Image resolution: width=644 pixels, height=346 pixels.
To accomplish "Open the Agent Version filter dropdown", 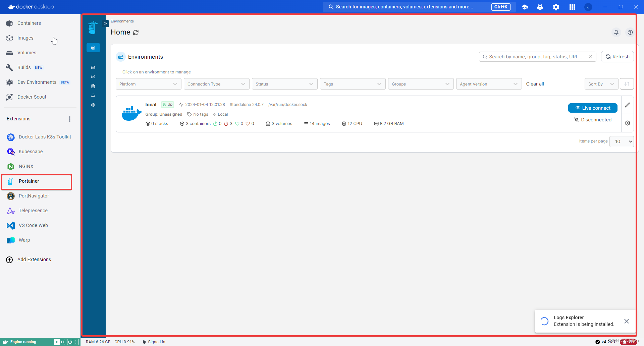I will [489, 84].
